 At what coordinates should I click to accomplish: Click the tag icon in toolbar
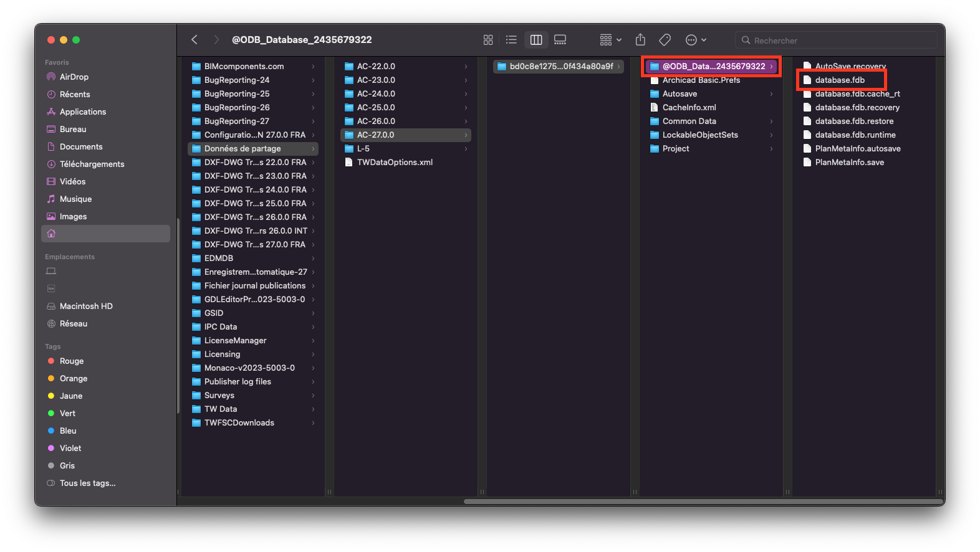[x=665, y=40]
